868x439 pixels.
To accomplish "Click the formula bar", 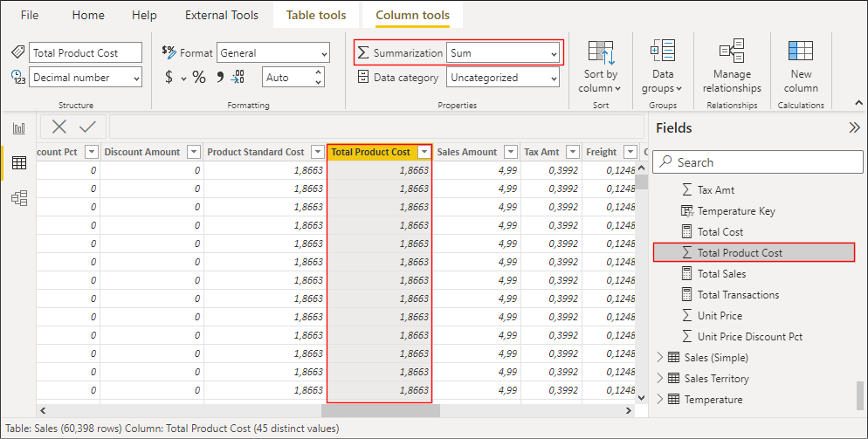I will click(x=376, y=127).
